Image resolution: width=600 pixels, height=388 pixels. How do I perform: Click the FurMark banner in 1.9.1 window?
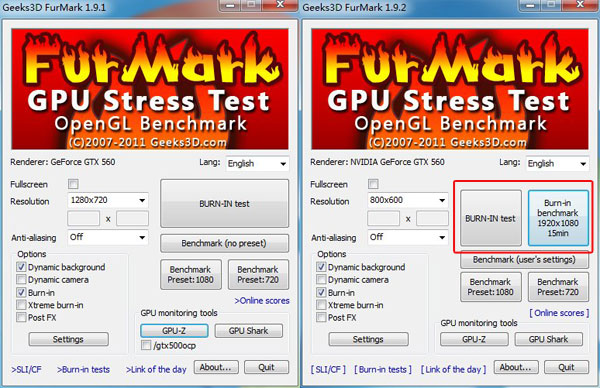click(150, 89)
